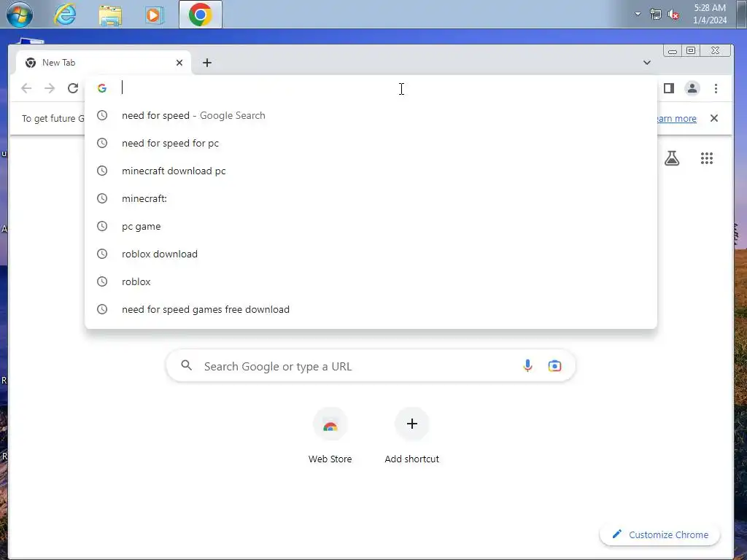Click the Search Google or type a URL box
Screen dimensions: 747x560
(371, 366)
